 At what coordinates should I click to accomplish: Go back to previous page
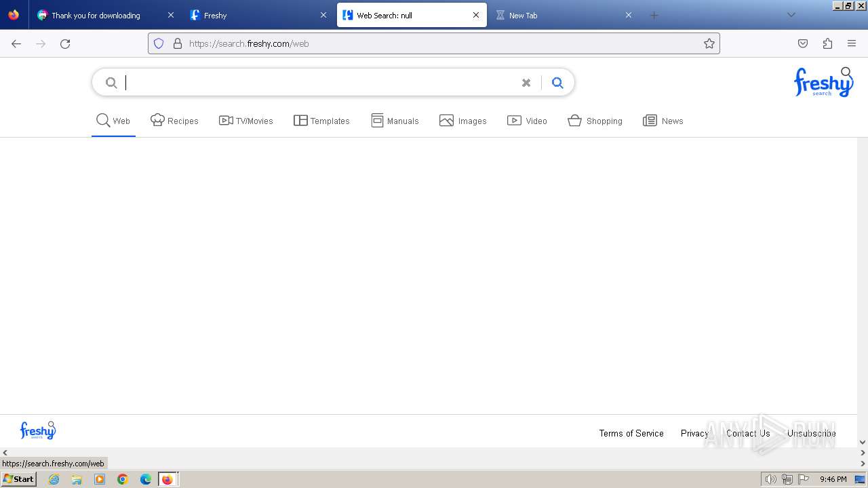(x=16, y=43)
